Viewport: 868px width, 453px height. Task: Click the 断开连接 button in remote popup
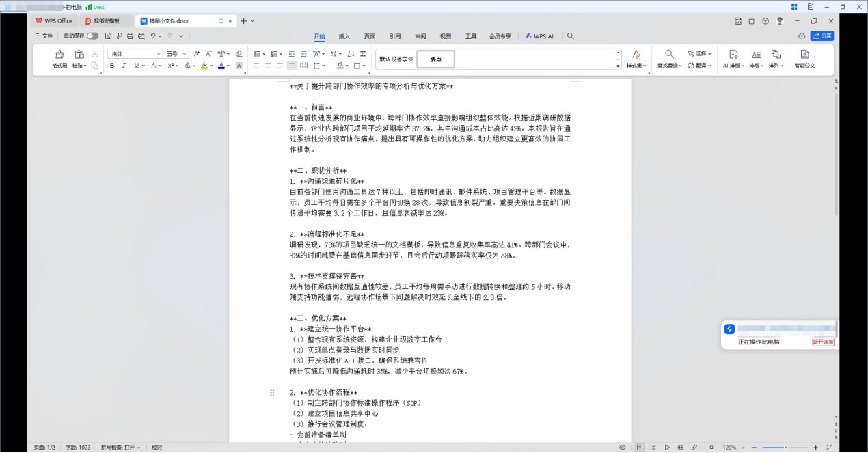(823, 342)
